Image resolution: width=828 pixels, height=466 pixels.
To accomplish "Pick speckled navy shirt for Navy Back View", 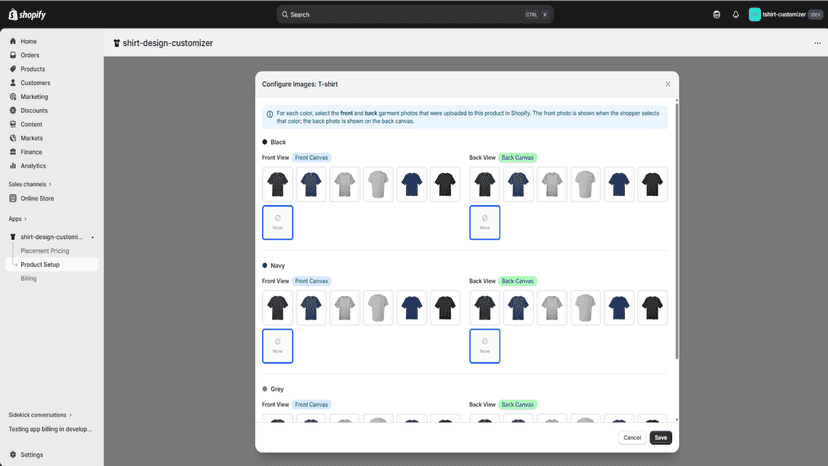I will point(518,307).
